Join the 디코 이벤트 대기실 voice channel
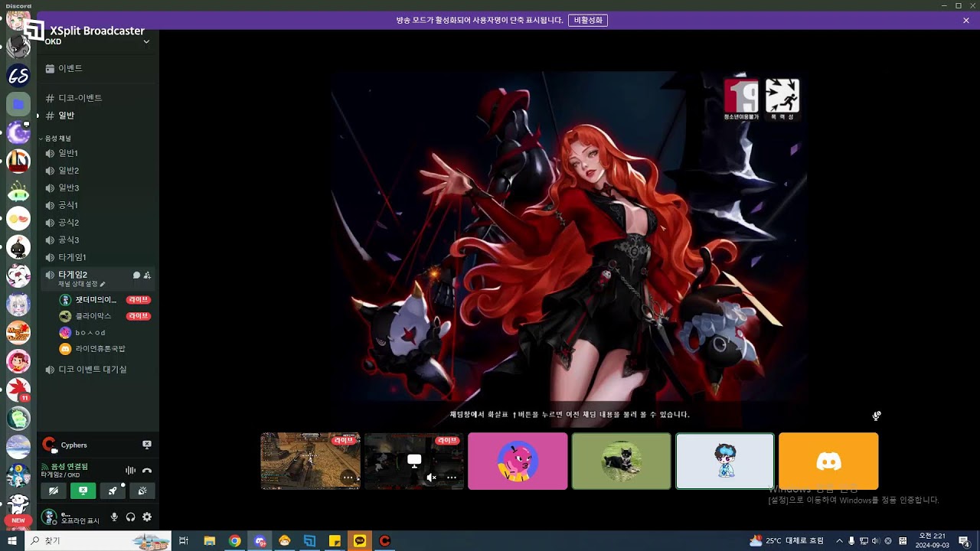Screen dimensions: 980x551 [98, 370]
